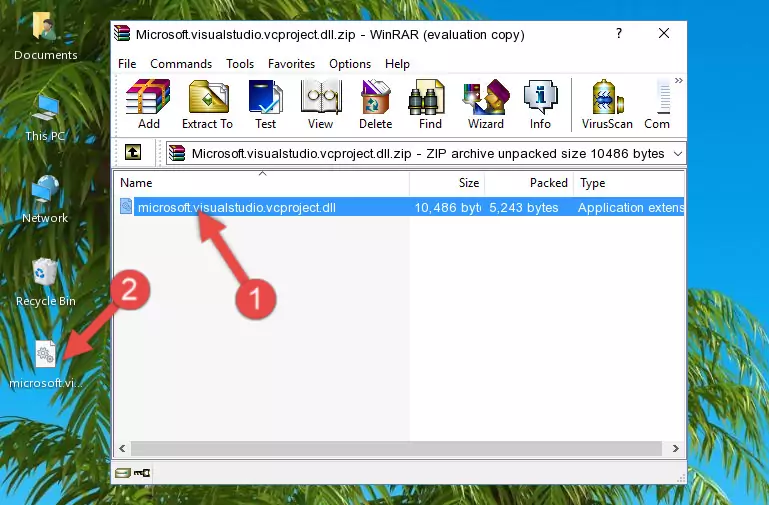
Task: Open the View file tool
Action: tap(321, 104)
